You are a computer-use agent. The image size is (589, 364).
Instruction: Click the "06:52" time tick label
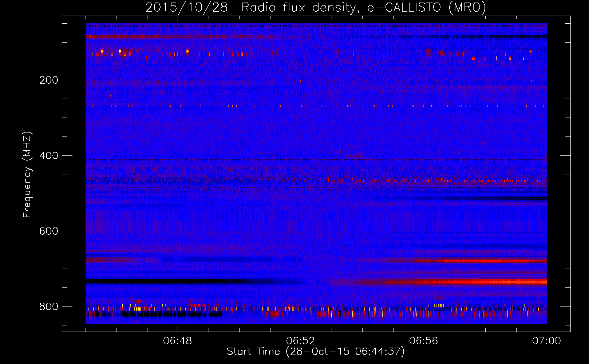[x=301, y=341]
